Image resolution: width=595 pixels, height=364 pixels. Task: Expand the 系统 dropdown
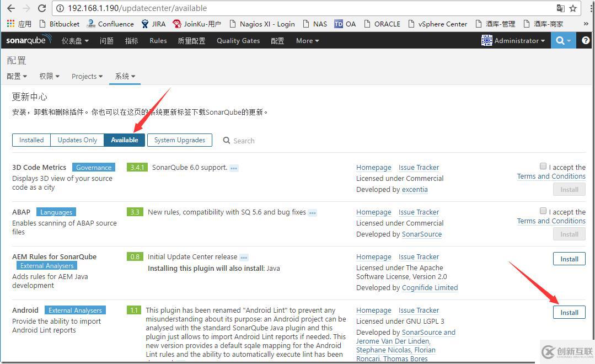click(125, 76)
